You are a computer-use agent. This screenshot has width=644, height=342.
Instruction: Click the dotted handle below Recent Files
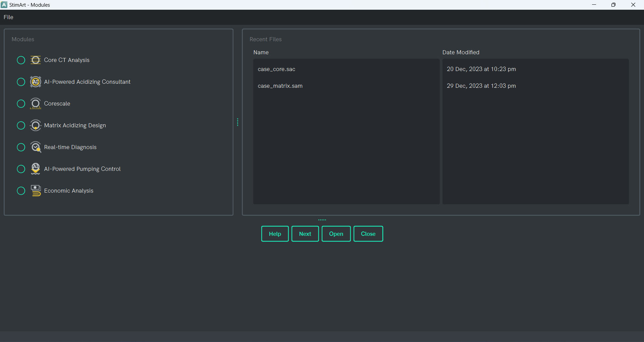click(x=322, y=219)
